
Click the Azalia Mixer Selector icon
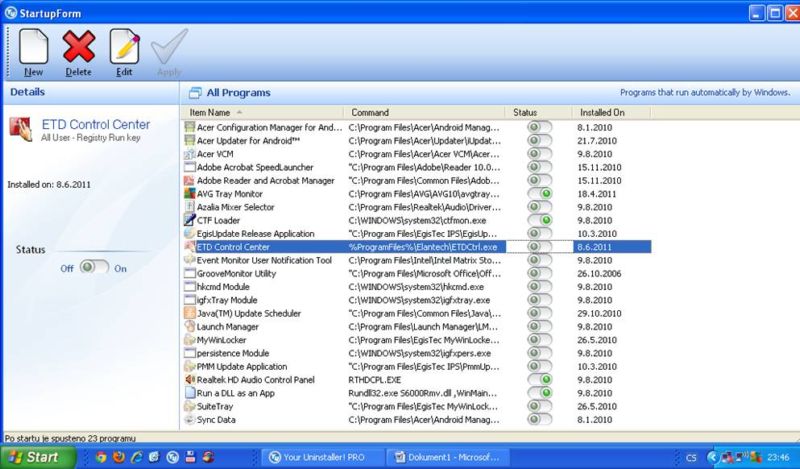tap(189, 207)
